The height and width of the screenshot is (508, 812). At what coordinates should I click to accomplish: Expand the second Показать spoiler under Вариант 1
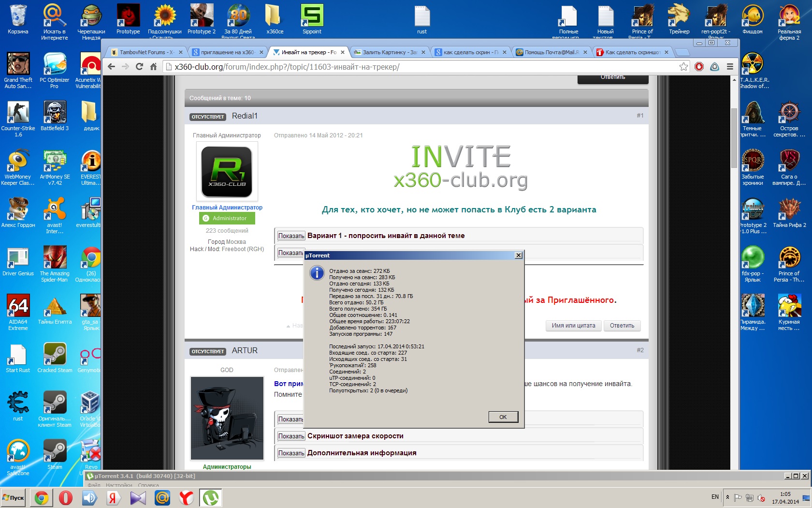tap(290, 253)
